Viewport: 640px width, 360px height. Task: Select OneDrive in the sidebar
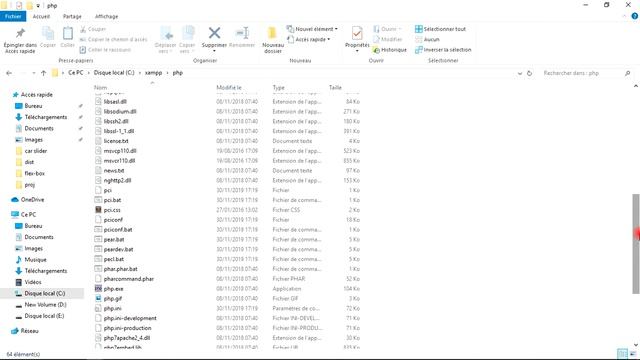(28, 200)
